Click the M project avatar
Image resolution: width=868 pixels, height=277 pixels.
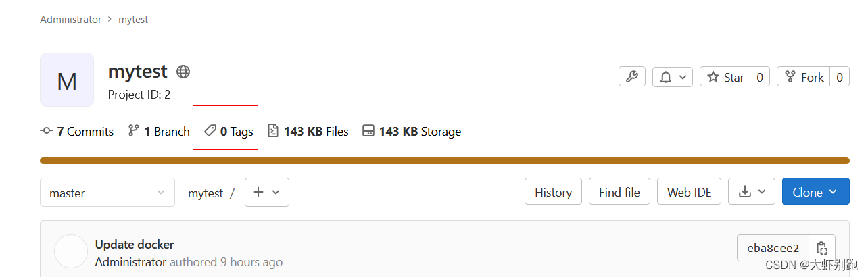pos(67,80)
